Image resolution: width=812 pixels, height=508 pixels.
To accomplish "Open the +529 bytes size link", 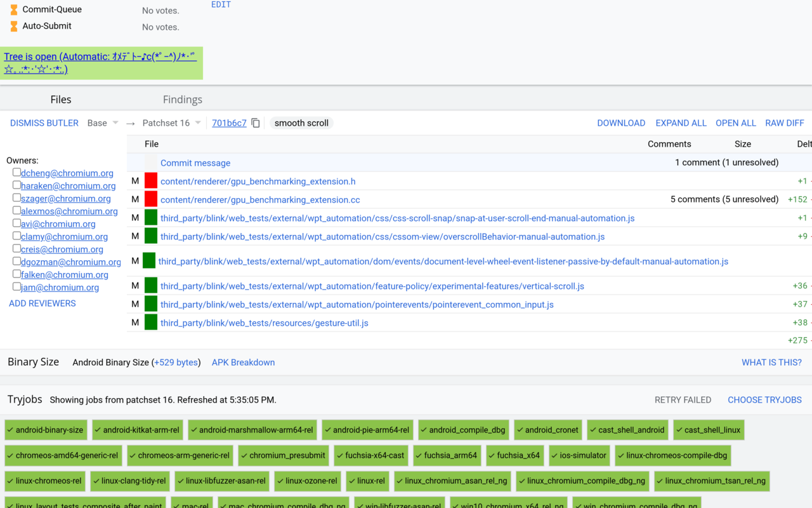I will pos(176,363).
